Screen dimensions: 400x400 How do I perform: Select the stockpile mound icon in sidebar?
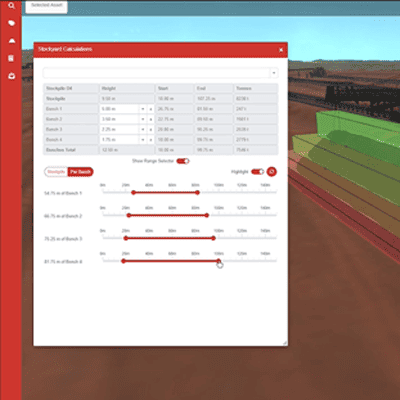pyautogui.click(x=12, y=41)
